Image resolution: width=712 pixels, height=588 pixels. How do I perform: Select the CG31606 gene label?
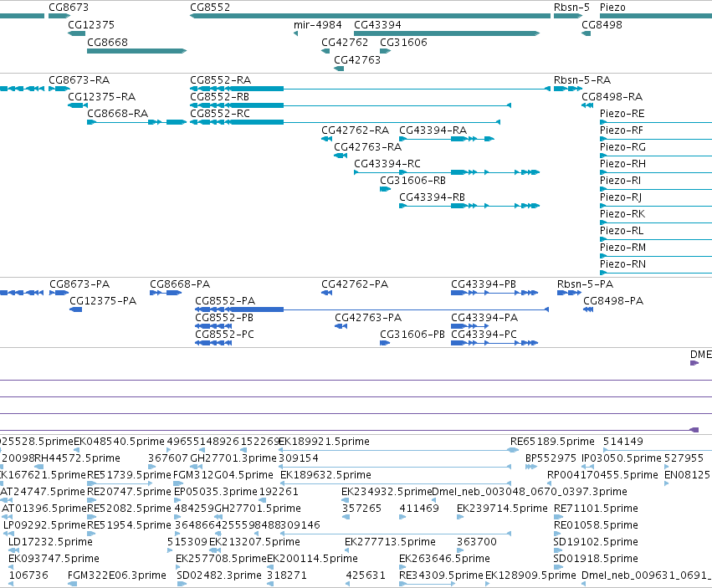(403, 42)
